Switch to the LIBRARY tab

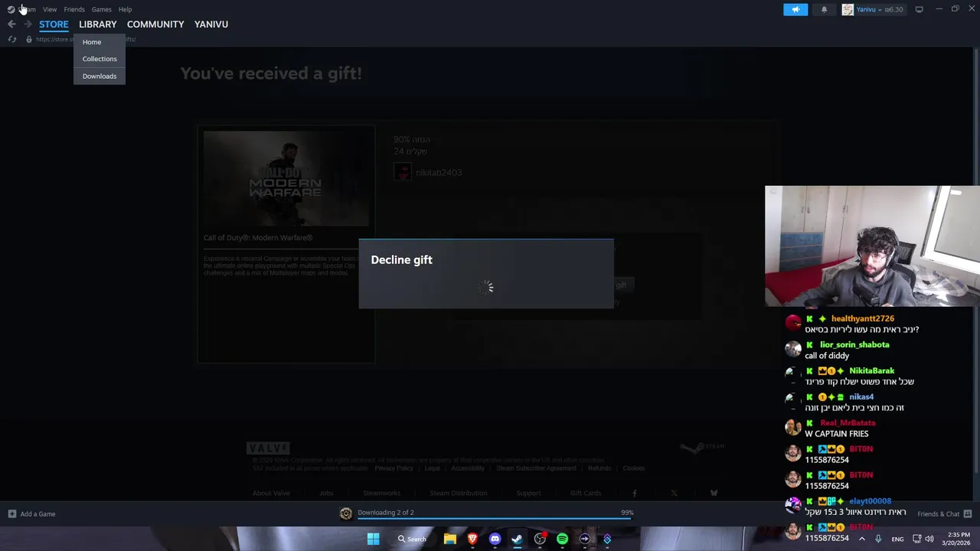pyautogui.click(x=98, y=24)
